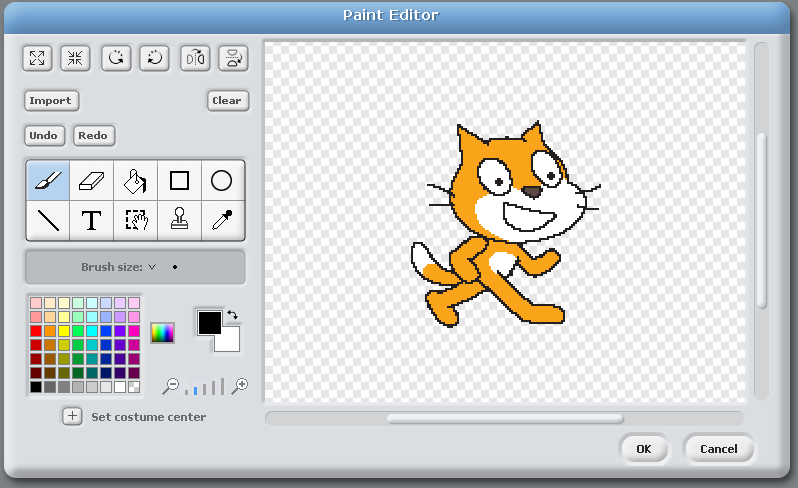Swap foreground and background colors
The image size is (798, 488).
click(233, 315)
